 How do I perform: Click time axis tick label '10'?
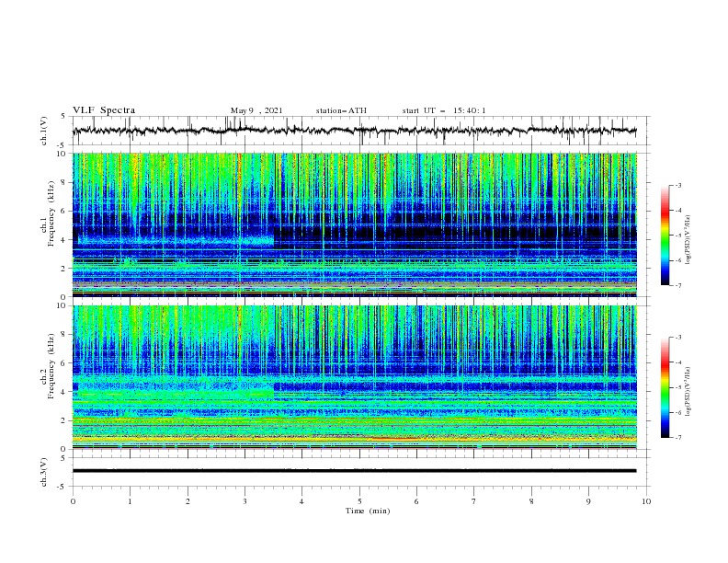click(x=646, y=501)
